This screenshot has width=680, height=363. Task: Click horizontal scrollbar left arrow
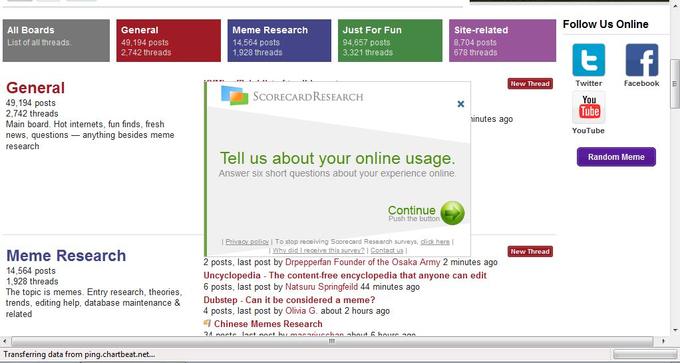point(4,341)
